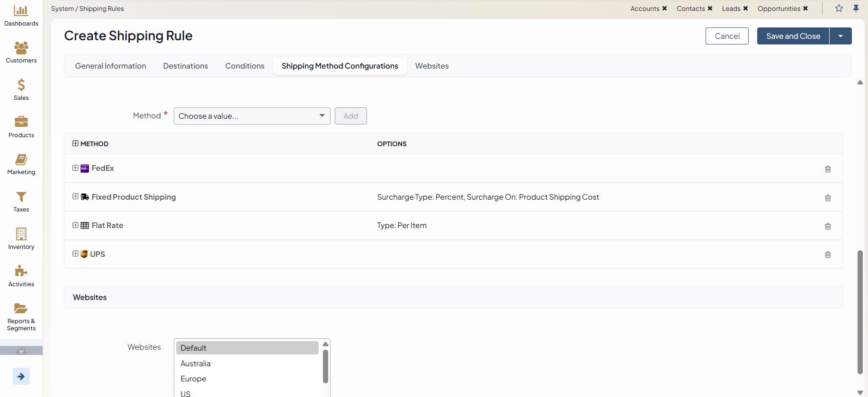Close the Accounts pinned shortcut

[x=664, y=9]
